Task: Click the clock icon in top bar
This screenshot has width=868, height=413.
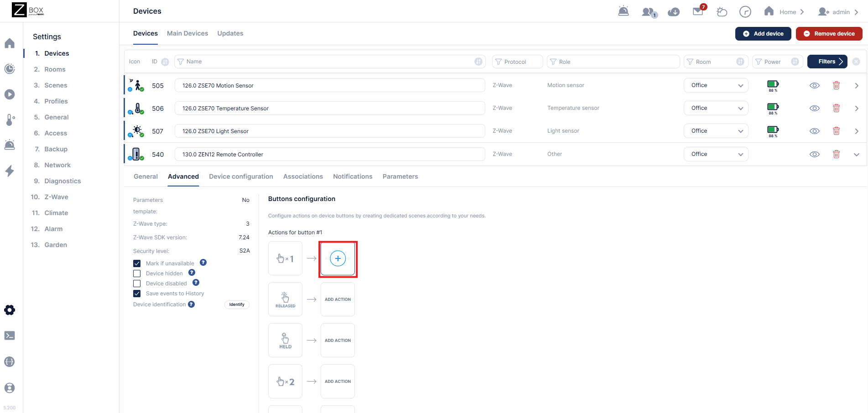Action: click(745, 12)
